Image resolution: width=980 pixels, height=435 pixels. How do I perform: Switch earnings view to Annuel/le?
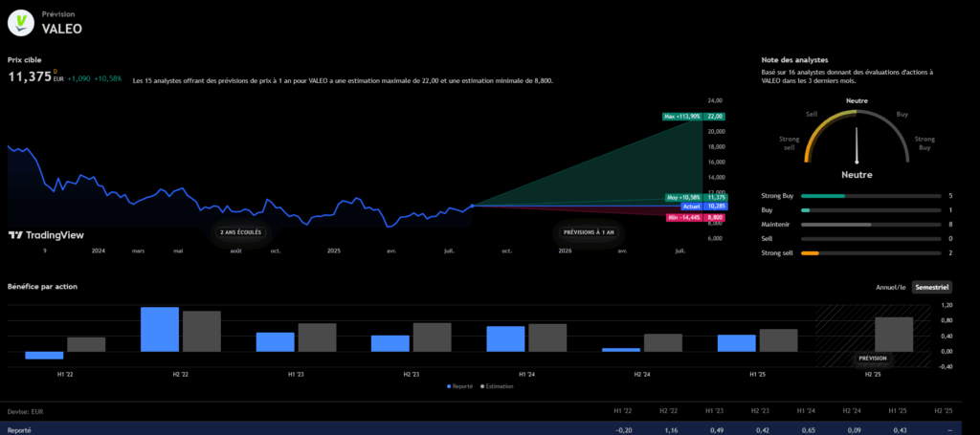click(x=891, y=287)
